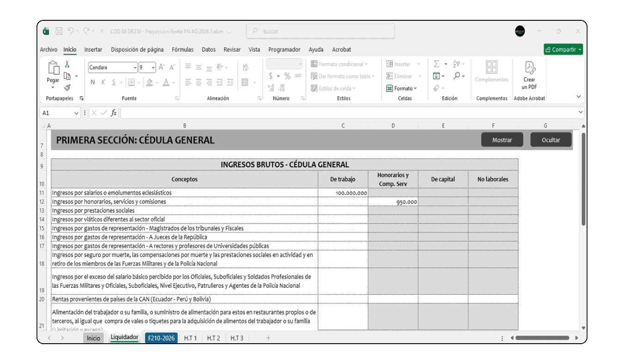624x364 pixels.
Task: Click the Cut scissors icon
Action: (67, 65)
